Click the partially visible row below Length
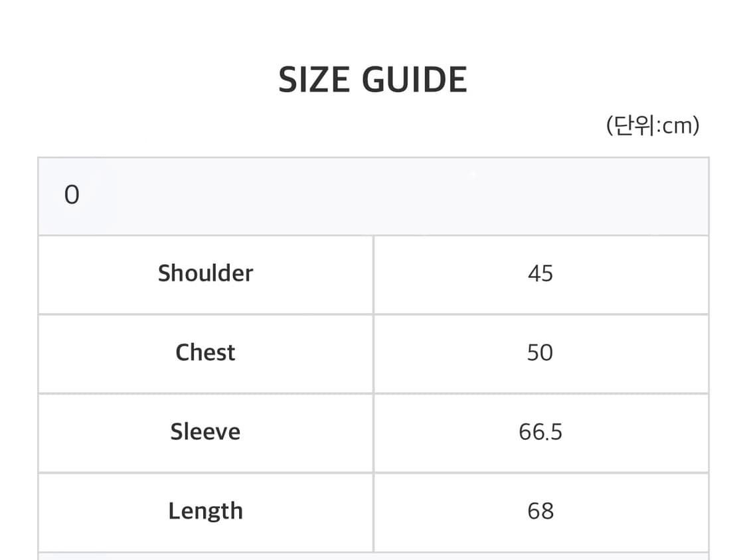 373,556
